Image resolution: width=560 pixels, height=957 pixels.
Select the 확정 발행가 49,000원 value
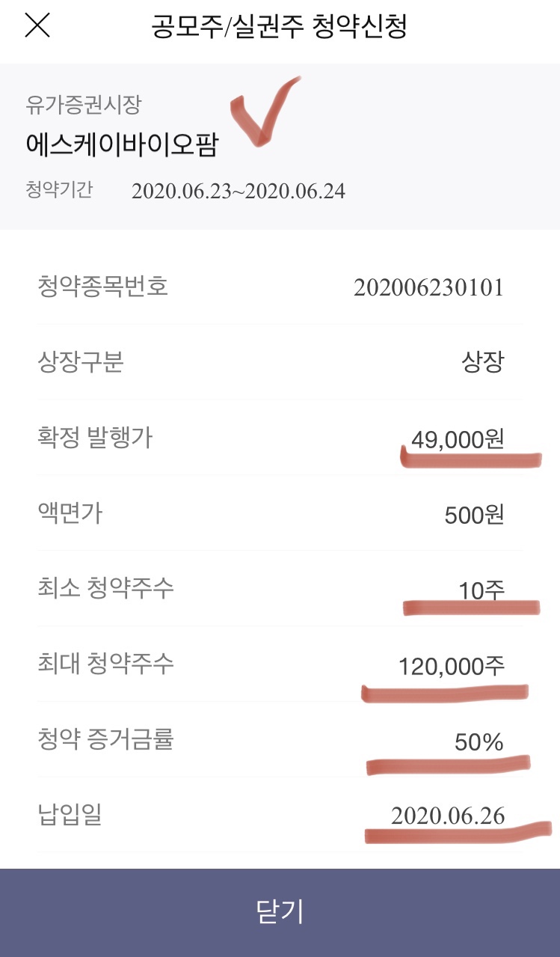coord(458,439)
